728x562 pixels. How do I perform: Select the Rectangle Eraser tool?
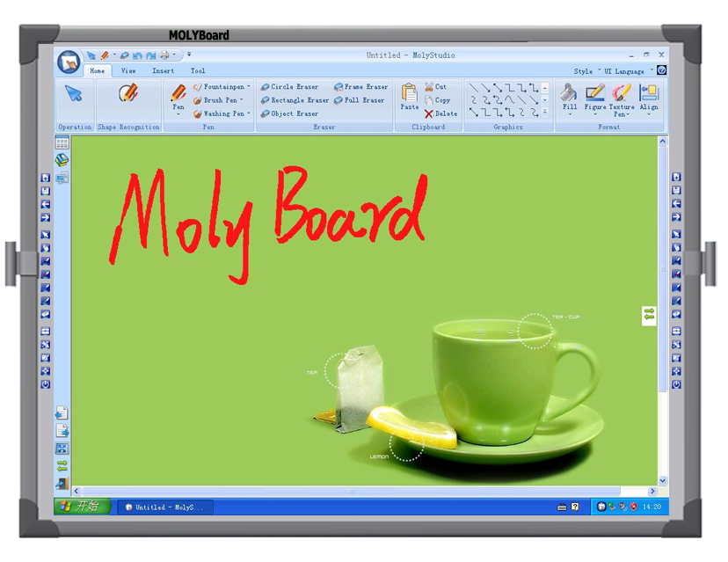point(295,100)
